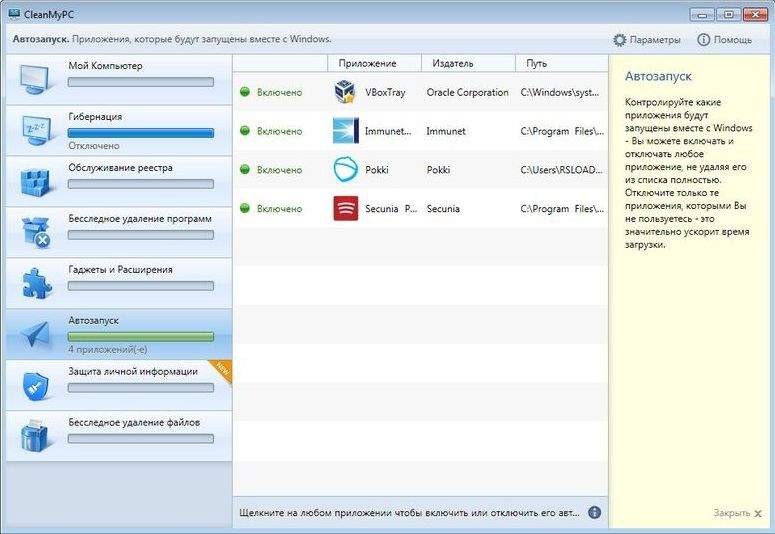Screen dimensions: 775x534
Task: Toggle VBoxTray Включено status
Action: tap(271, 92)
